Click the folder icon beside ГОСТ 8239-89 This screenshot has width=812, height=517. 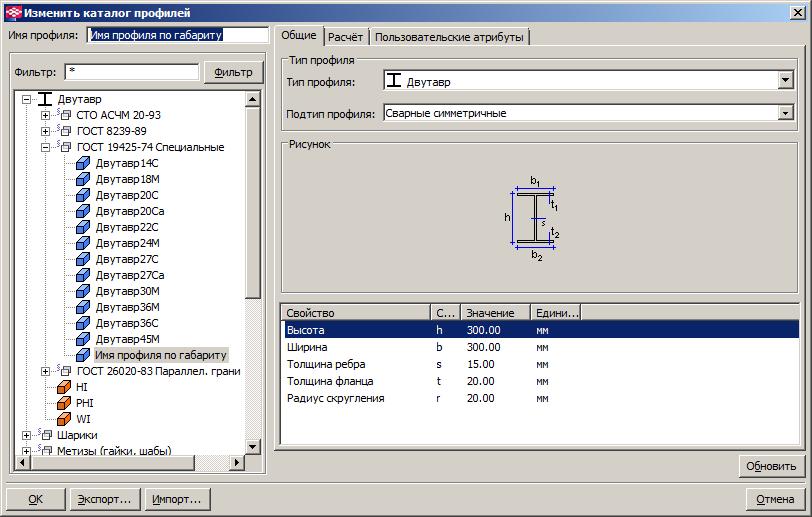click(64, 131)
